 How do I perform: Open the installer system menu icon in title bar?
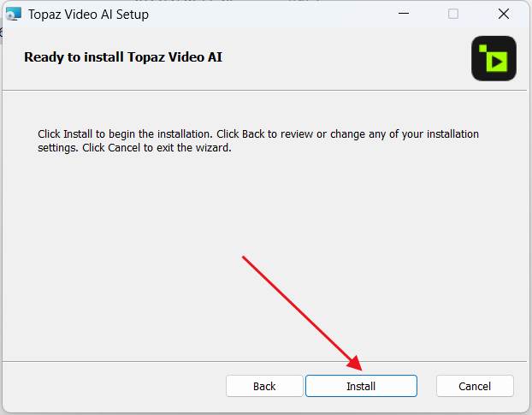click(x=14, y=15)
